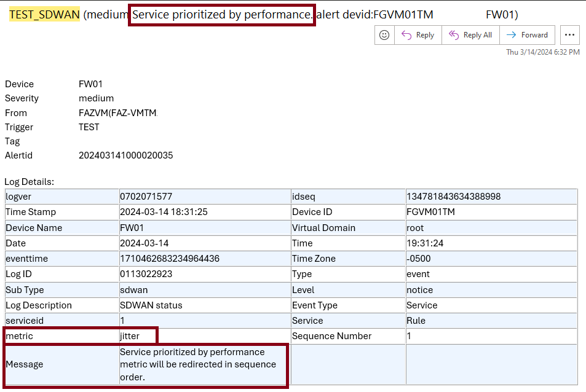
Task: Open the emoji reaction smiley button
Action: (x=384, y=35)
